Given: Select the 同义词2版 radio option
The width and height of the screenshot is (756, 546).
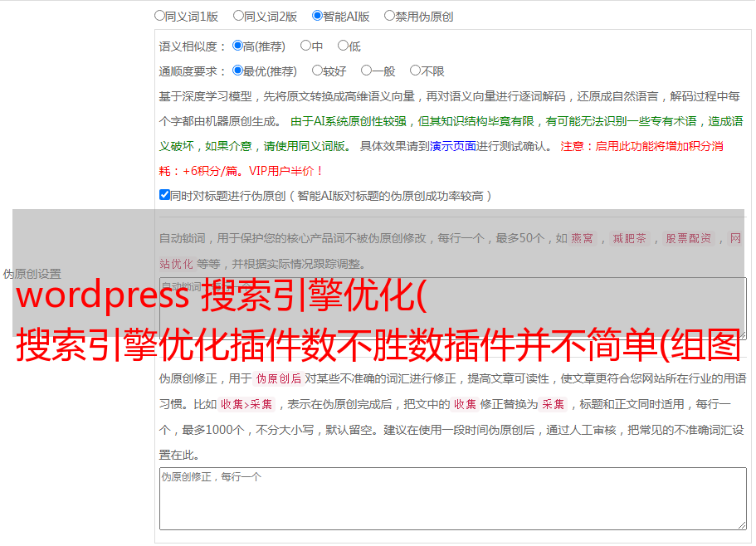Looking at the screenshot, I should click(238, 16).
